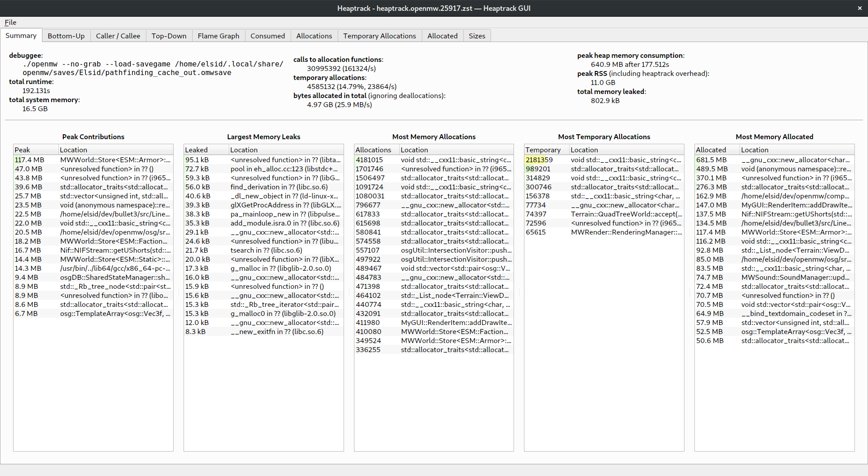Select Nif::NIFStream::getUShorts in Peak Contributions

click(116, 250)
